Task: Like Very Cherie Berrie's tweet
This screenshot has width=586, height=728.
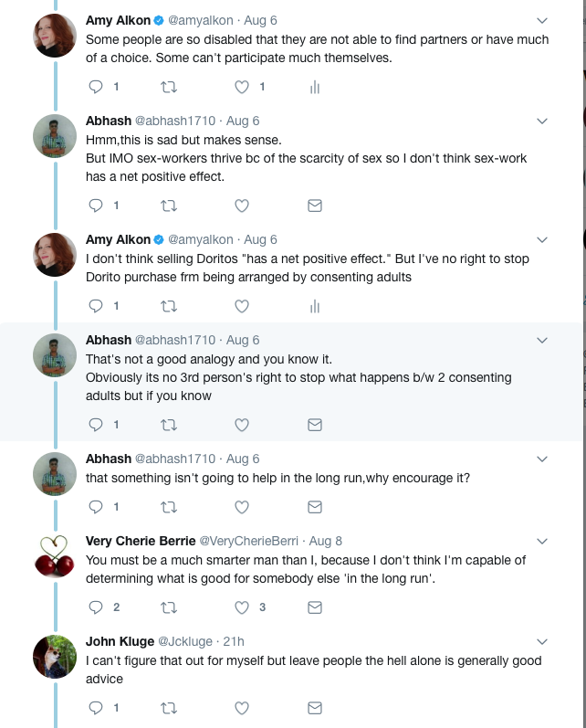Action: pyautogui.click(x=242, y=607)
